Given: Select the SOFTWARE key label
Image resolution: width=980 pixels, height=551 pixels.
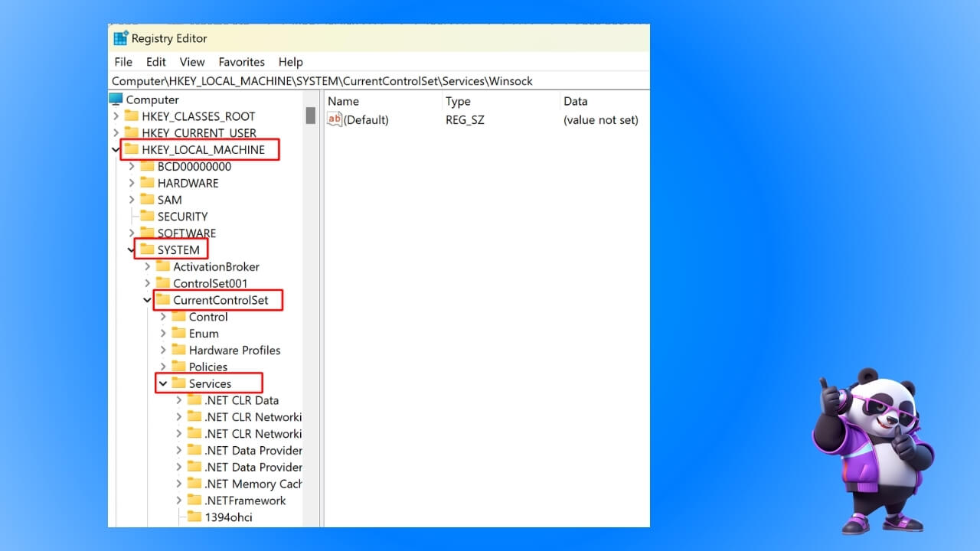Looking at the screenshot, I should [187, 233].
